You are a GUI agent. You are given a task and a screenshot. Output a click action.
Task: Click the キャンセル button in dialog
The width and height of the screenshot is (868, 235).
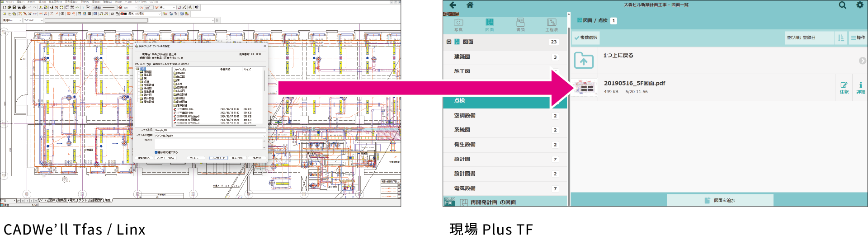237,158
